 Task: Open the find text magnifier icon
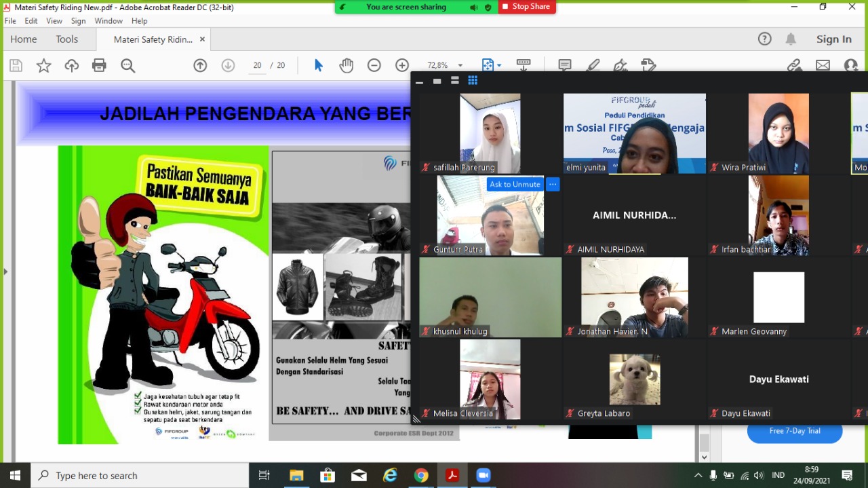(127, 65)
